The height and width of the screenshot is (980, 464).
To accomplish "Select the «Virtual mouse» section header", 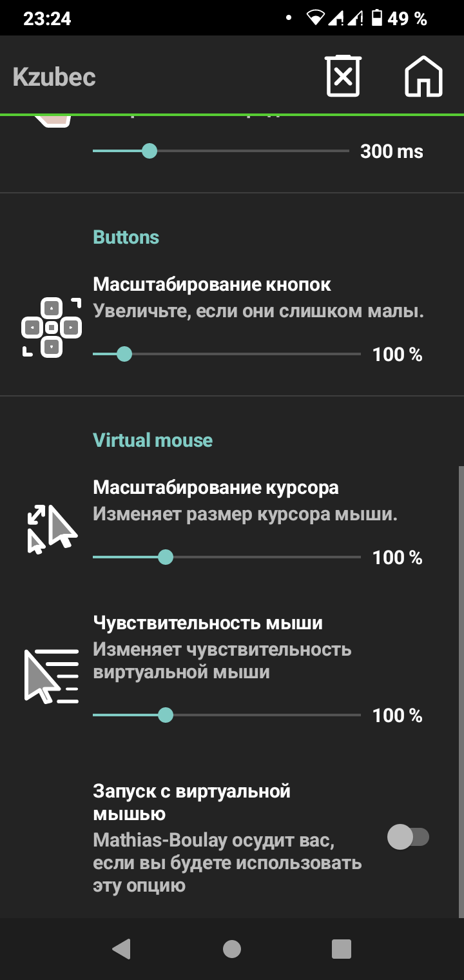I will click(153, 440).
